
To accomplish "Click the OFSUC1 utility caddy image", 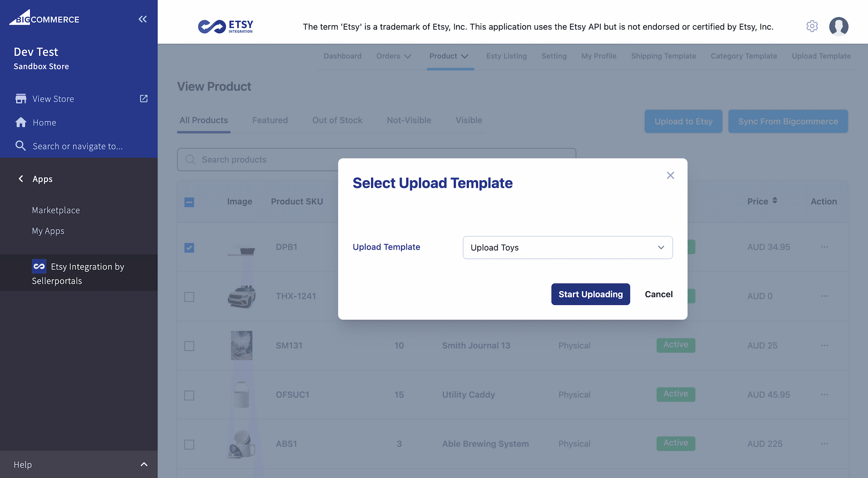I will [241, 395].
